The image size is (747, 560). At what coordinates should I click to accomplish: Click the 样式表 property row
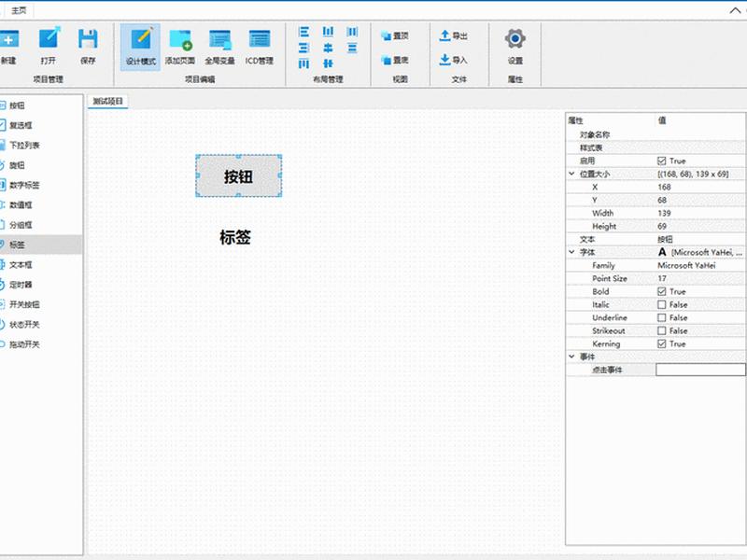[x=655, y=147]
